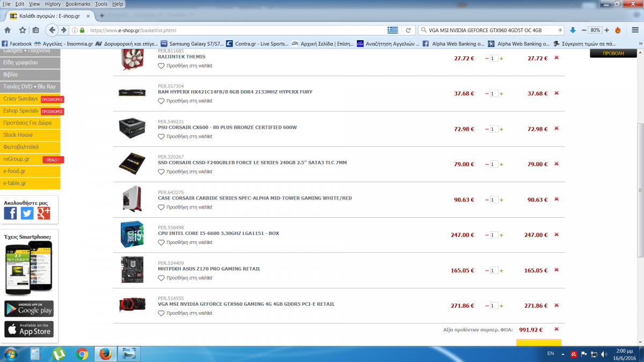The height and width of the screenshot is (362, 644).
Task: Open Calculator from the taskbar
Action: point(35,354)
